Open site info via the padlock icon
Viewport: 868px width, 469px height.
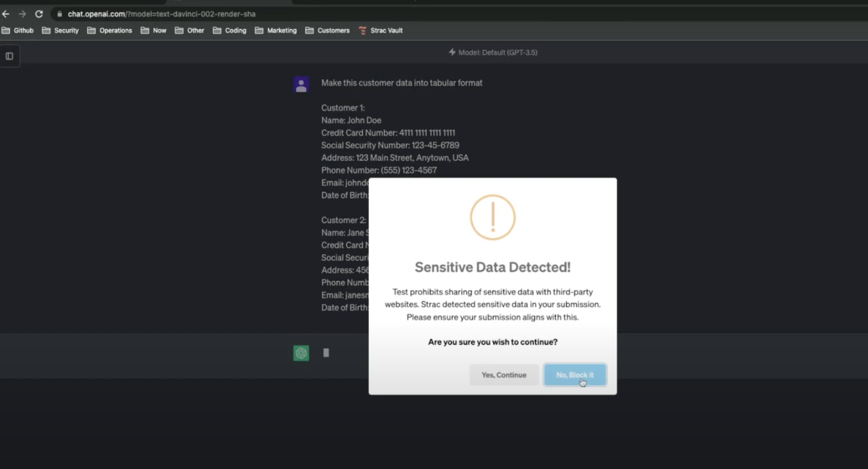(59, 14)
